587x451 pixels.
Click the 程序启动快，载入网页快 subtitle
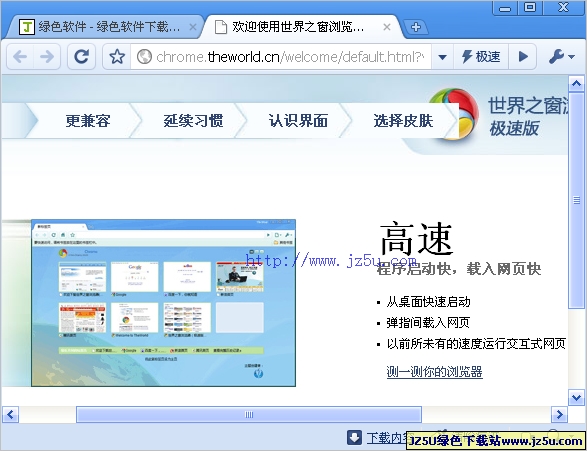pyautogui.click(x=459, y=268)
